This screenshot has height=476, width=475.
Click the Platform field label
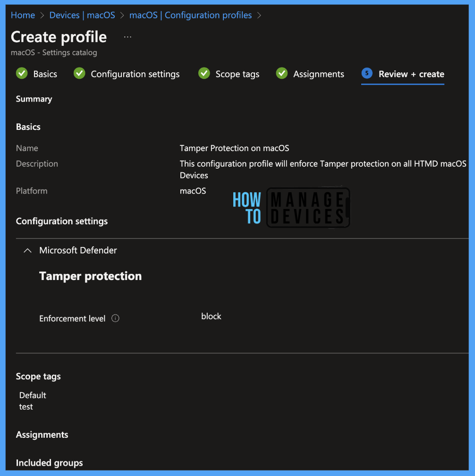(x=32, y=191)
